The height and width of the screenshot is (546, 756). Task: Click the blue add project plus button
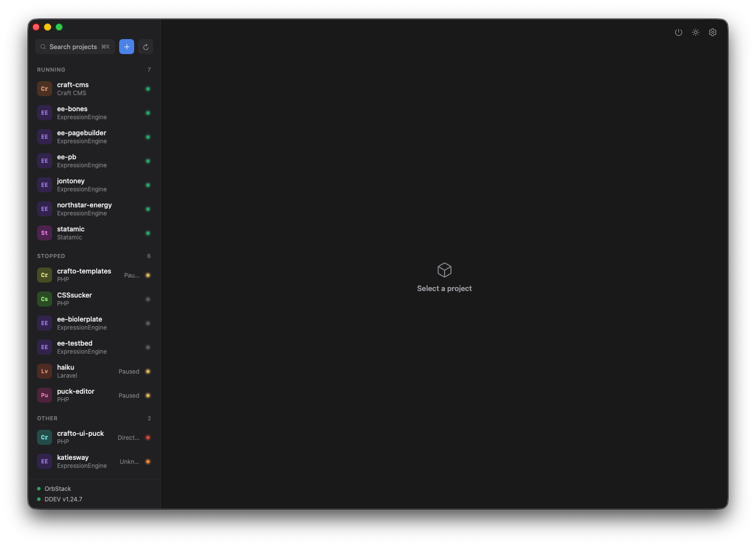[127, 47]
